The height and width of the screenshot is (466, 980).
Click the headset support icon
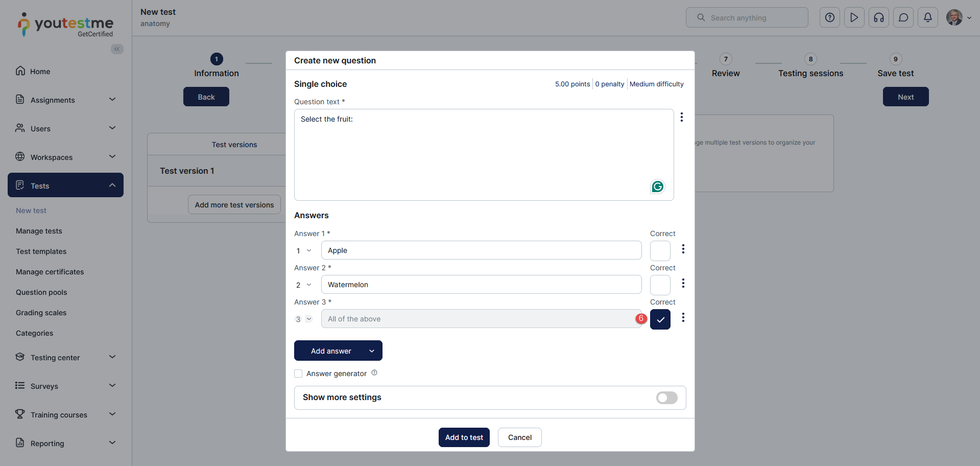(879, 18)
